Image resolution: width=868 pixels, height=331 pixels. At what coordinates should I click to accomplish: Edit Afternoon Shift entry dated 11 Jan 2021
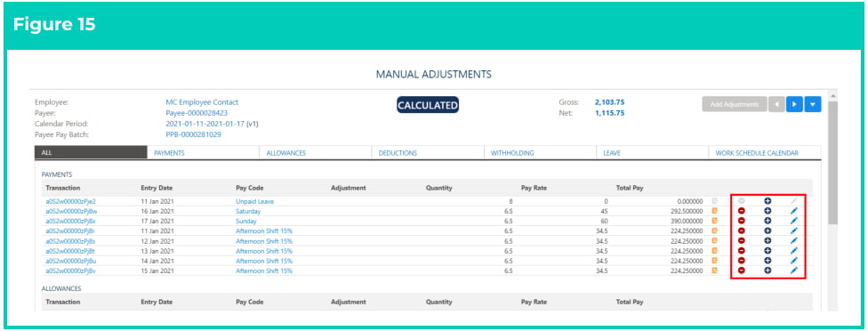pyautogui.click(x=794, y=230)
